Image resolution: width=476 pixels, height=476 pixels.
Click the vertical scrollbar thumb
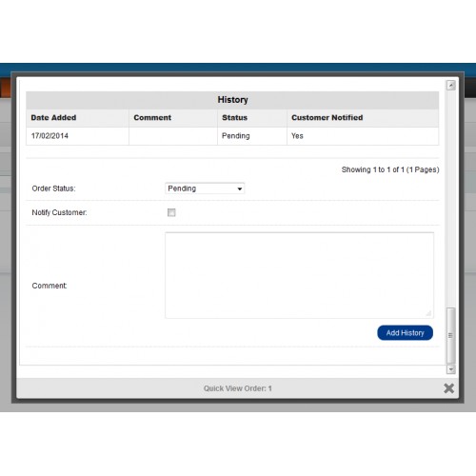click(451, 335)
